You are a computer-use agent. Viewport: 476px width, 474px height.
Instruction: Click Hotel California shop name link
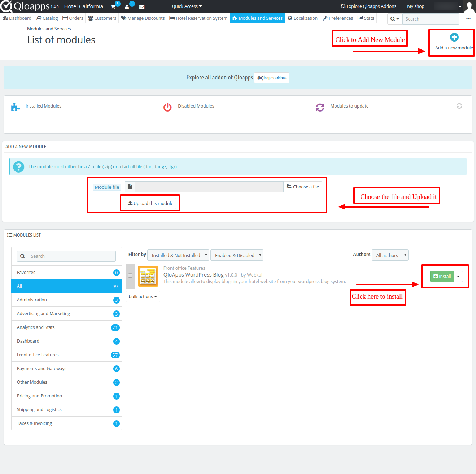point(84,6)
